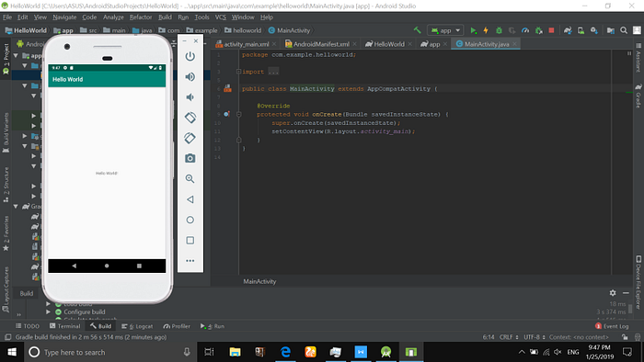Viewport: 644px width, 362px height.
Task: Open the Build menu in menu bar
Action: (165, 17)
